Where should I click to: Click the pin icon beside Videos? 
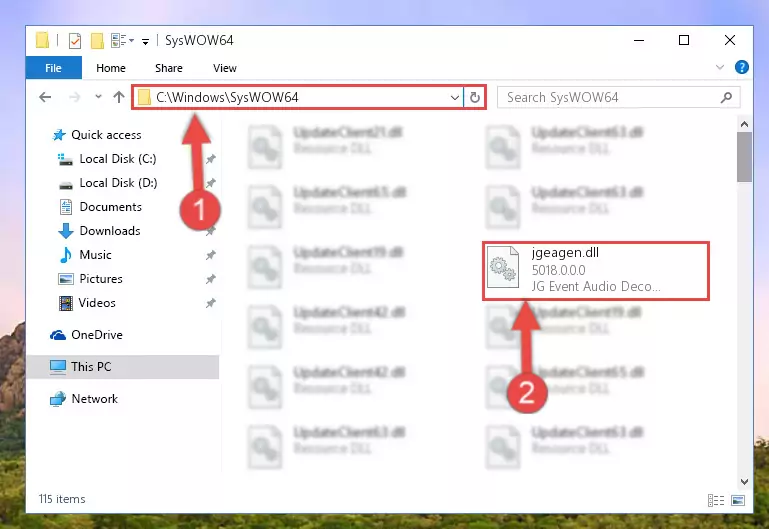click(210, 303)
